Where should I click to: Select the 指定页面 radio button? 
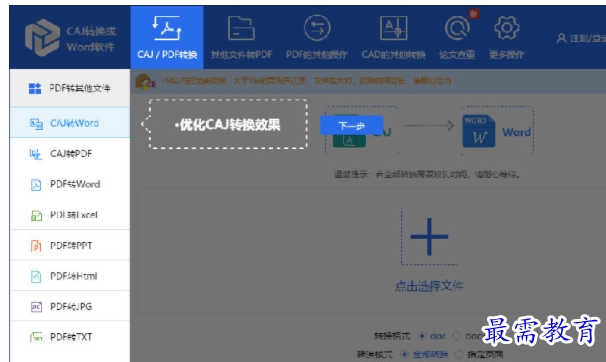pyautogui.click(x=459, y=354)
